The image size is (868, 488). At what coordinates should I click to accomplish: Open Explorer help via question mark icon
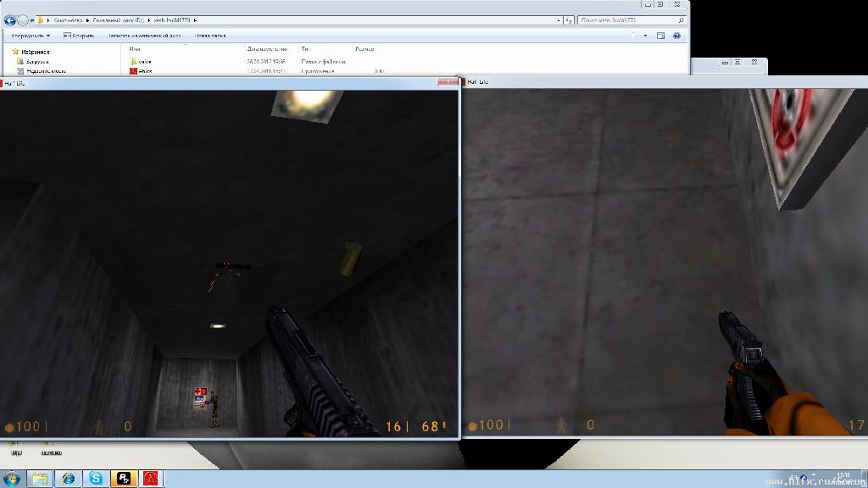(676, 36)
